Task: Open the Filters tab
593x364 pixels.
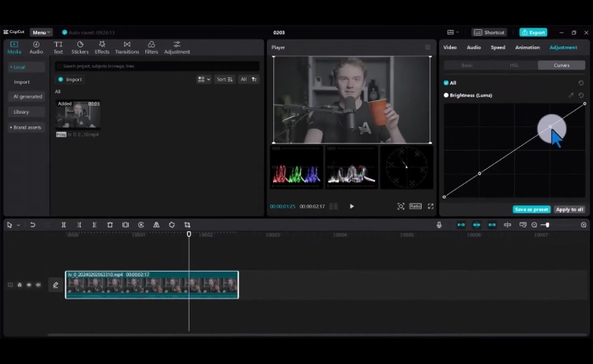Action: coord(152,47)
